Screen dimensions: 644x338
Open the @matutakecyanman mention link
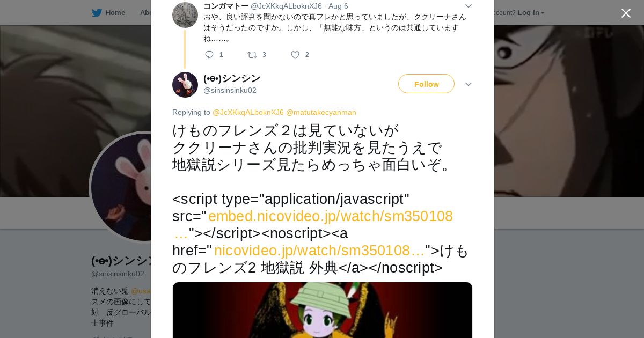[321, 112]
